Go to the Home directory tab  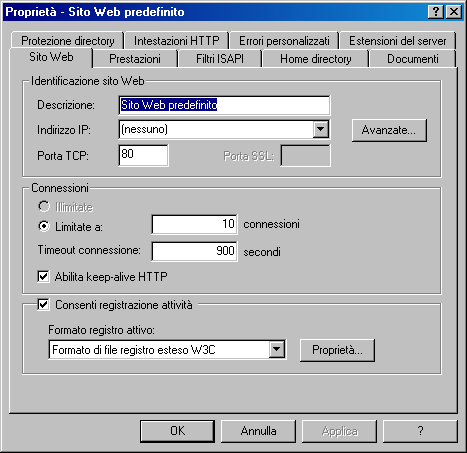316,59
